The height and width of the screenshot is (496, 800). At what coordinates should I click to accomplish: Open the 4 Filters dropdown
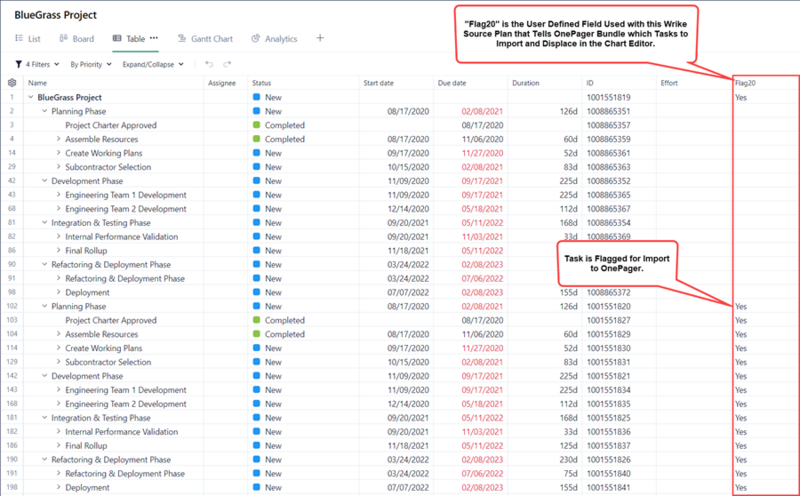[x=37, y=64]
